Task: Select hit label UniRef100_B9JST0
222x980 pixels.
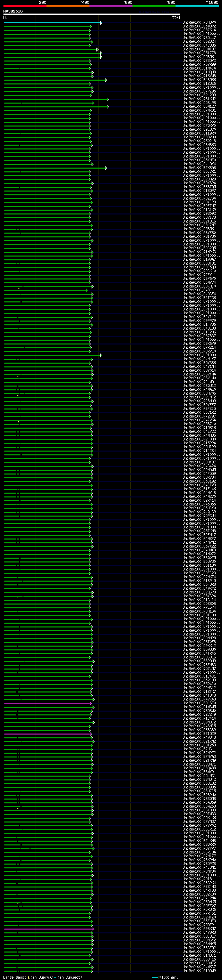Action: [199, 703]
